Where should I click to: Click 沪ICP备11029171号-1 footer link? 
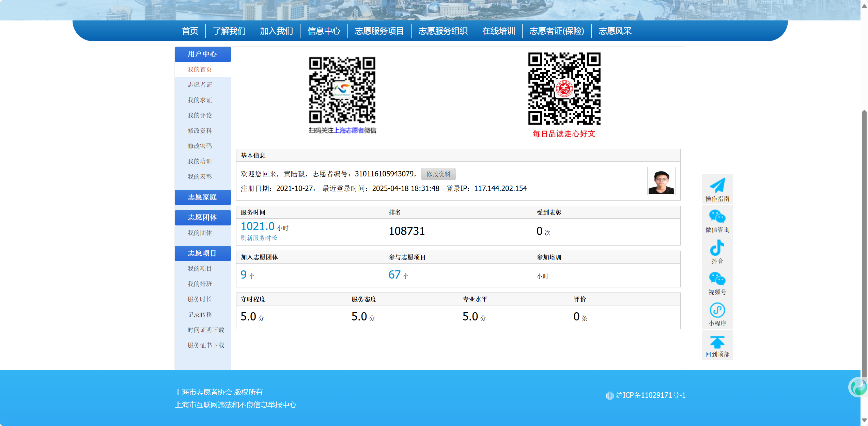point(651,395)
